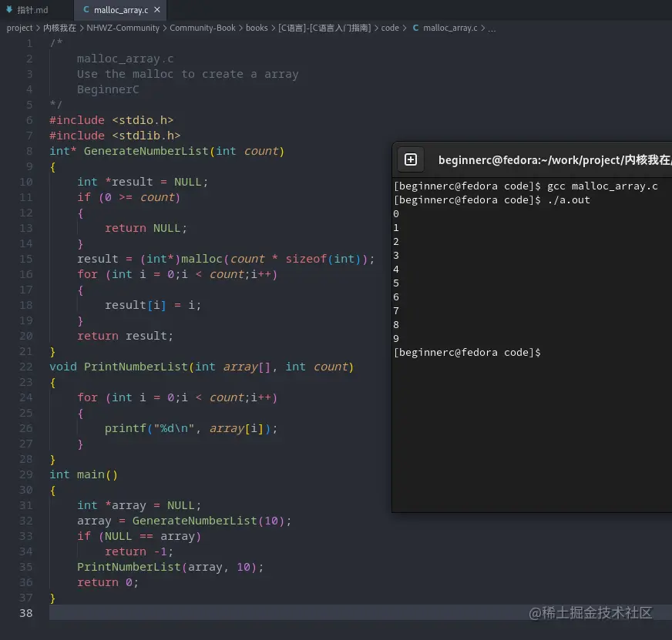Viewport: 672px width, 640px height.
Task: Click 'PrintNumberList(array, 10);' call line
Action: [x=170, y=567]
